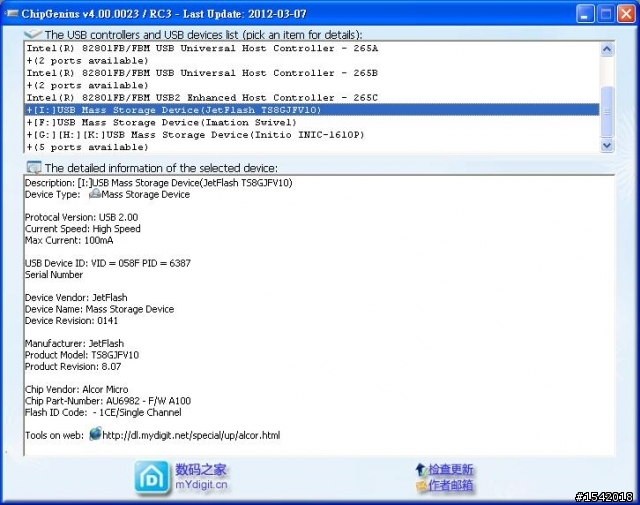Select the JetFlash TS8GJFV10 device row
640x505 pixels.
tap(312, 110)
